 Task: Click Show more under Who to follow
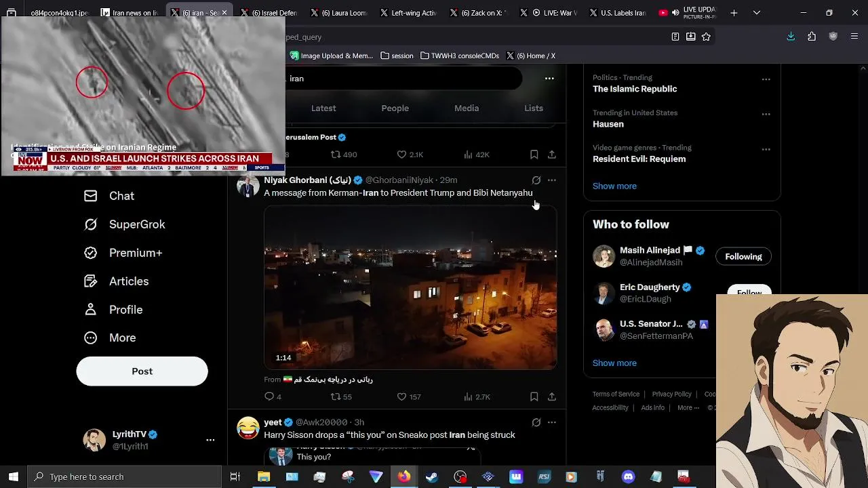pos(614,363)
